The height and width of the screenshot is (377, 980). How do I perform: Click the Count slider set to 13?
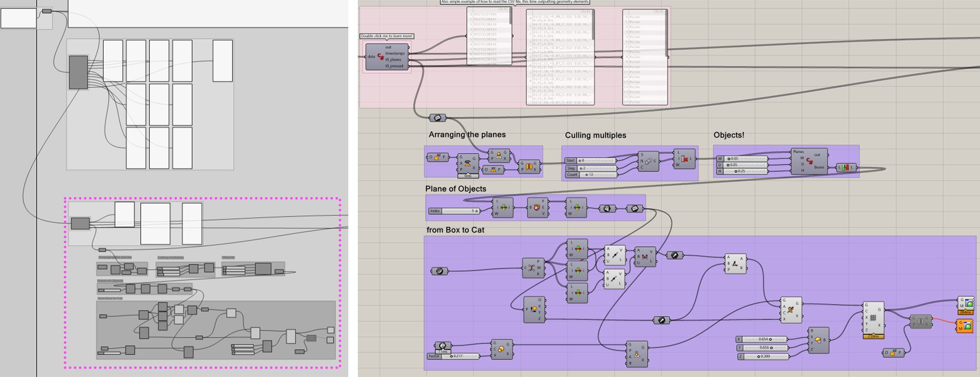590,175
